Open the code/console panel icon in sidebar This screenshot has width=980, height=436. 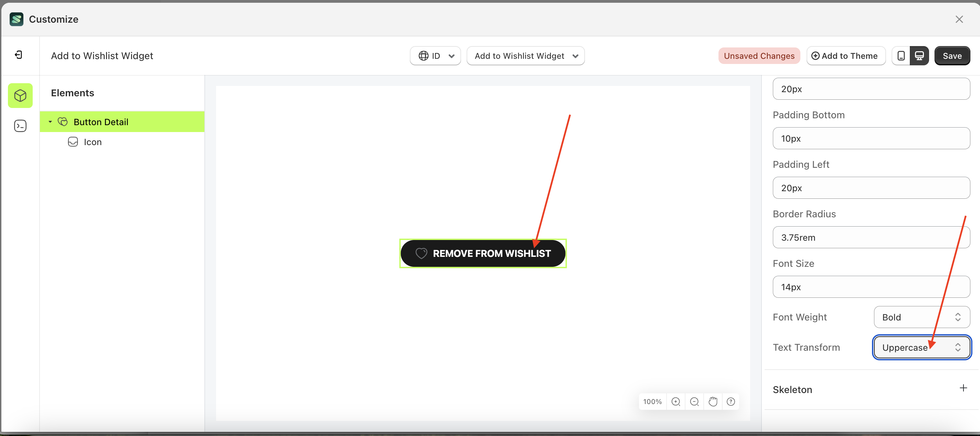(20, 126)
